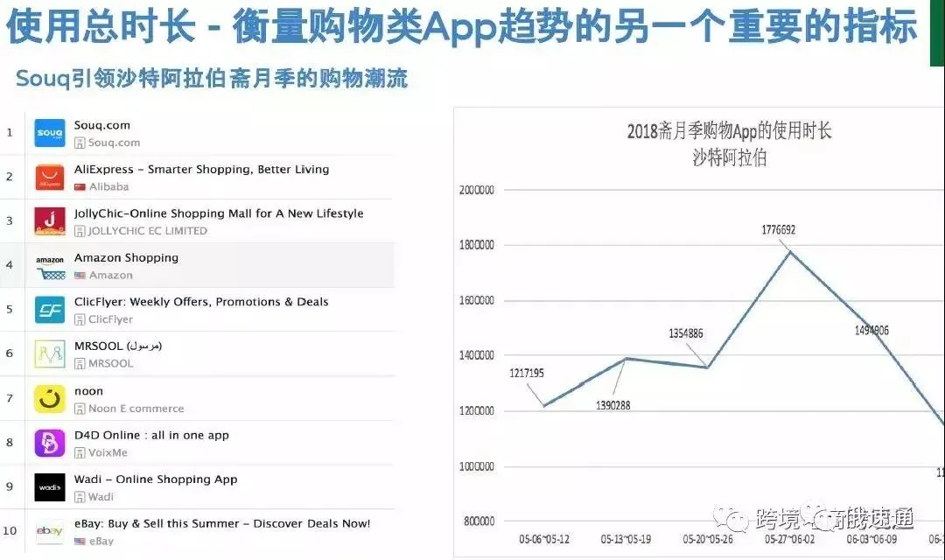Viewport: 945px width, 560px height.
Task: Open the Souq.com app title
Action: (101, 125)
